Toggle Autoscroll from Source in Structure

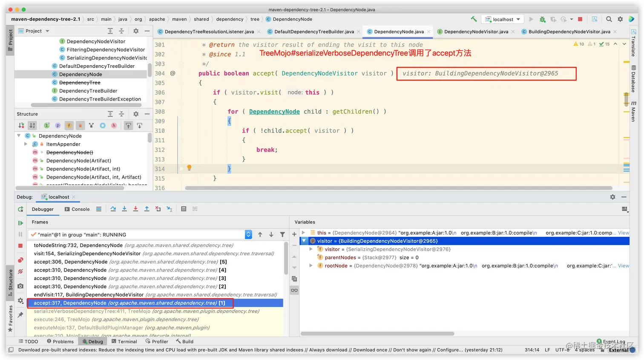tap(139, 125)
